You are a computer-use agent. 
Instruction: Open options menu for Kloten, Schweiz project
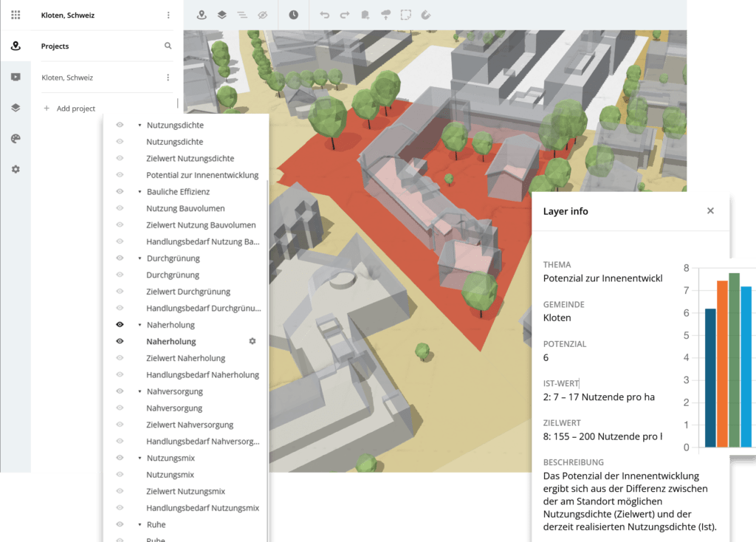pyautogui.click(x=168, y=78)
